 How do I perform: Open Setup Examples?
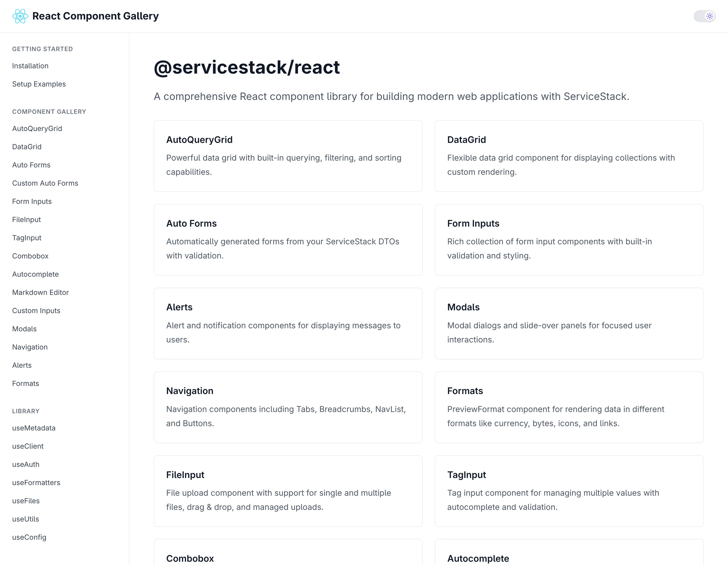[39, 84]
